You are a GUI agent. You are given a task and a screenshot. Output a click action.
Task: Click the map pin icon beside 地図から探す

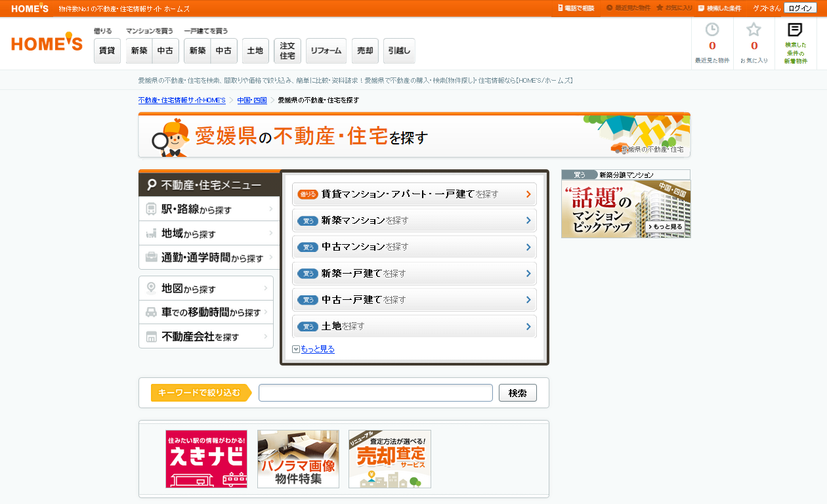151,288
